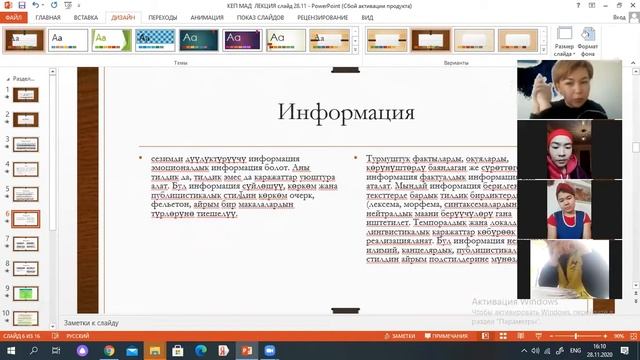Select slide 8 thumbnail
Screen dimensions: 640x360
26,269
